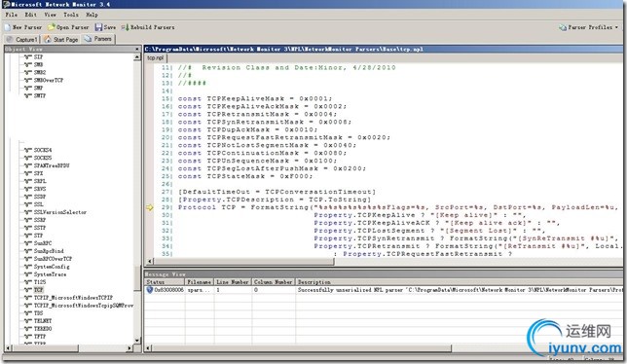Click the protocol icon next to SOCKS5
The width and height of the screenshot is (627, 364).
coord(28,158)
